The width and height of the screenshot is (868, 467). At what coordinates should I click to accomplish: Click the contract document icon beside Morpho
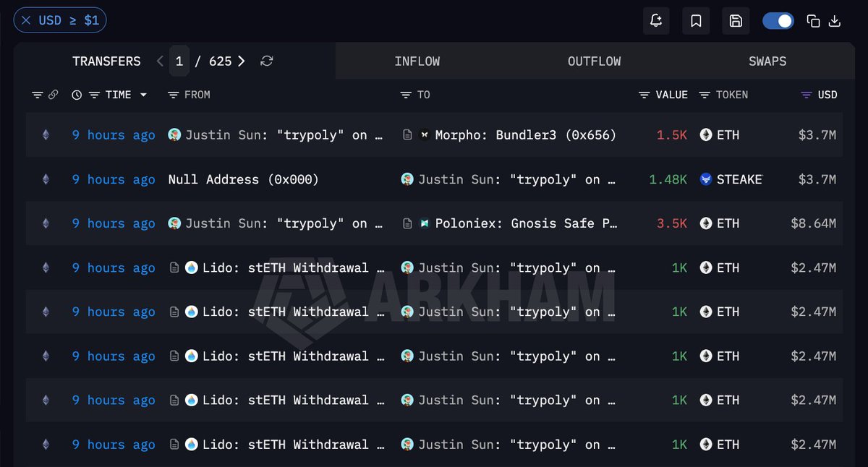tap(407, 134)
